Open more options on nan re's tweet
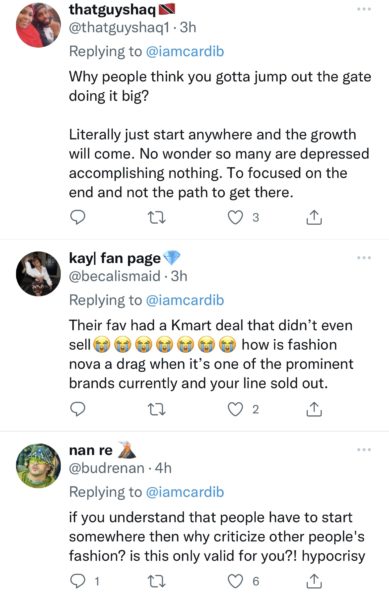 coord(364,450)
